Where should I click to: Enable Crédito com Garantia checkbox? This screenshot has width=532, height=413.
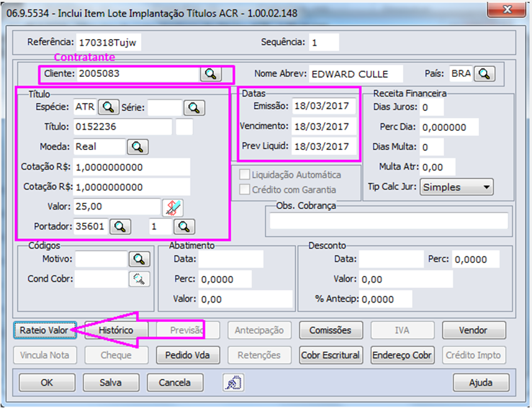(x=245, y=189)
